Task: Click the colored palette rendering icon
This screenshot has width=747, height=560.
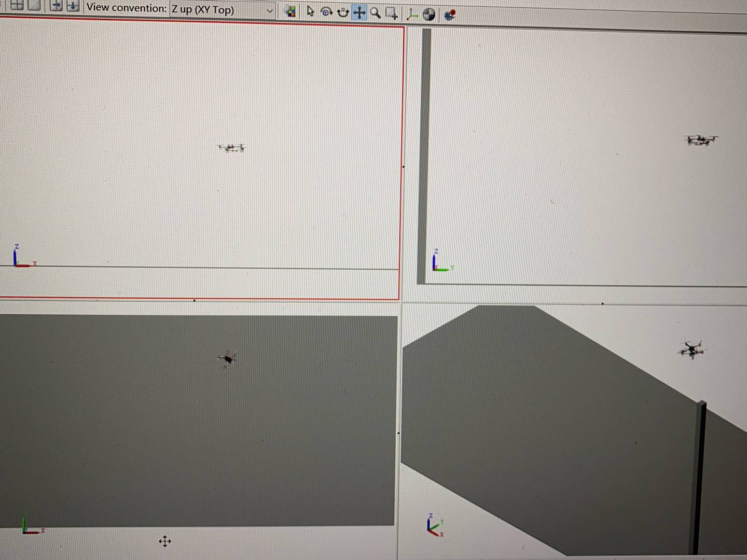Action: click(292, 11)
